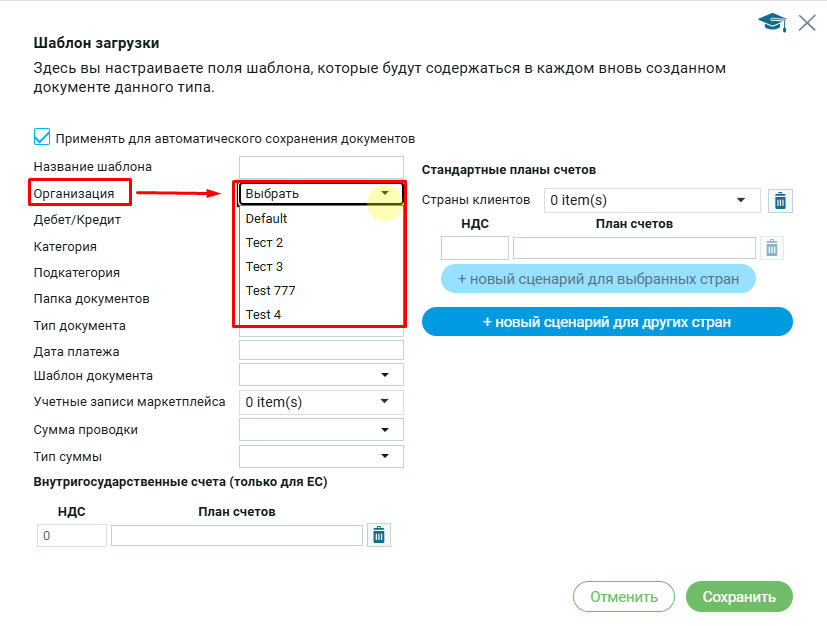Click trash icon in standard plans row
The width and height of the screenshot is (827, 626).
click(x=770, y=248)
